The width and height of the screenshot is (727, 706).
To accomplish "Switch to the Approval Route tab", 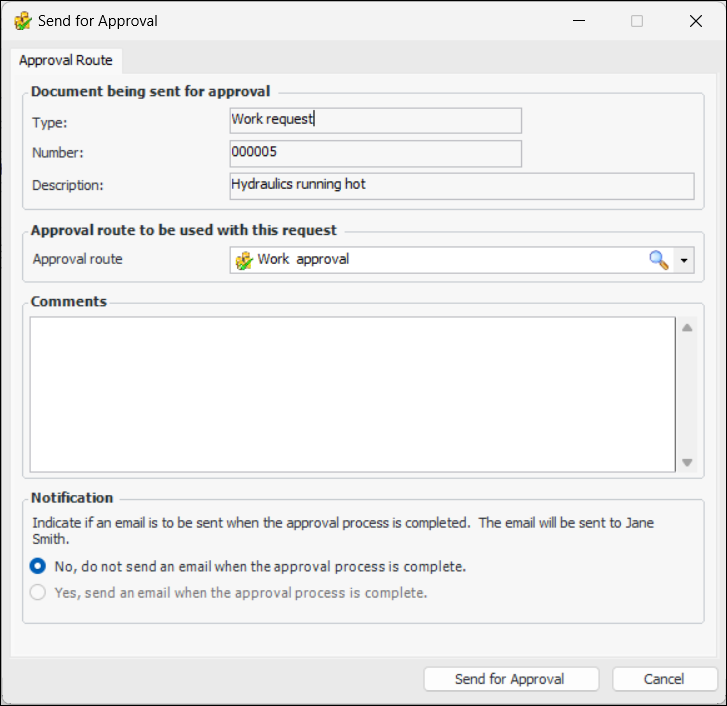I will (x=66, y=60).
